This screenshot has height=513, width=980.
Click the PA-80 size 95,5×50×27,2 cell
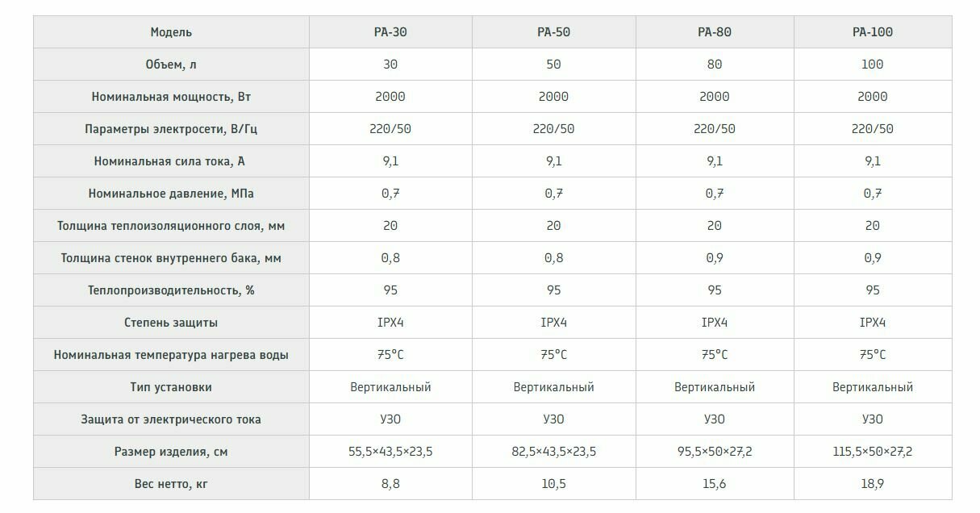pyautogui.click(x=715, y=452)
